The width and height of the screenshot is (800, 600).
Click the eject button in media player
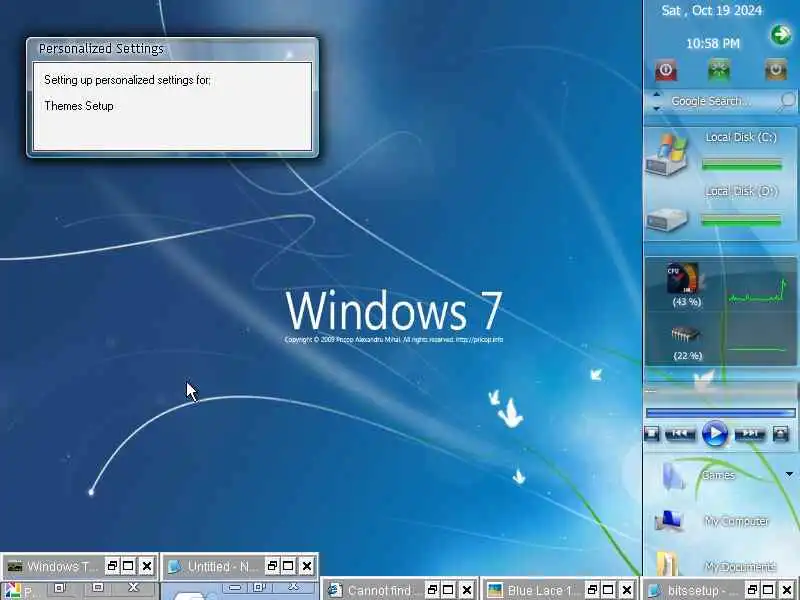point(781,434)
